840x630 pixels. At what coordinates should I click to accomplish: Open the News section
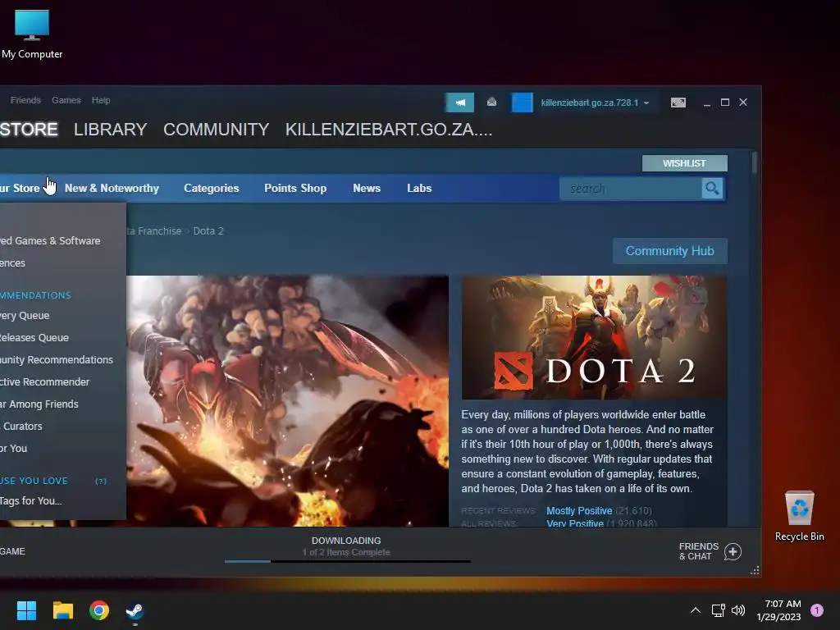pyautogui.click(x=367, y=188)
